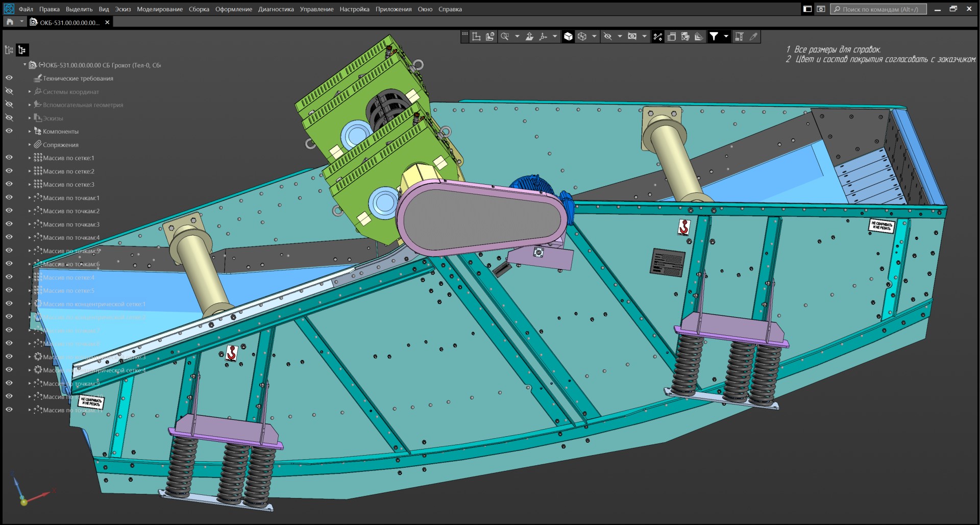This screenshot has width=980, height=525.
Task: Hide the Компоненты tree node
Action: [x=9, y=131]
